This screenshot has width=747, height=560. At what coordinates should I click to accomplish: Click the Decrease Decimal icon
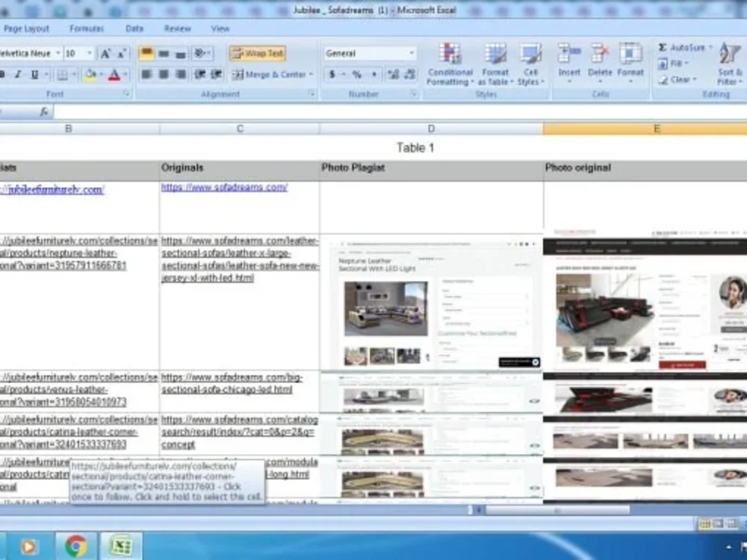(x=409, y=74)
